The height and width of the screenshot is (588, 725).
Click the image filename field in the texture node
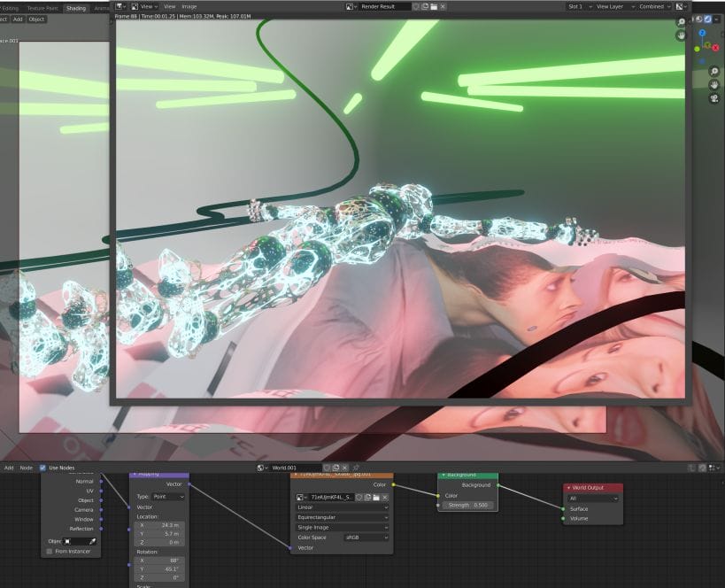[x=332, y=498]
